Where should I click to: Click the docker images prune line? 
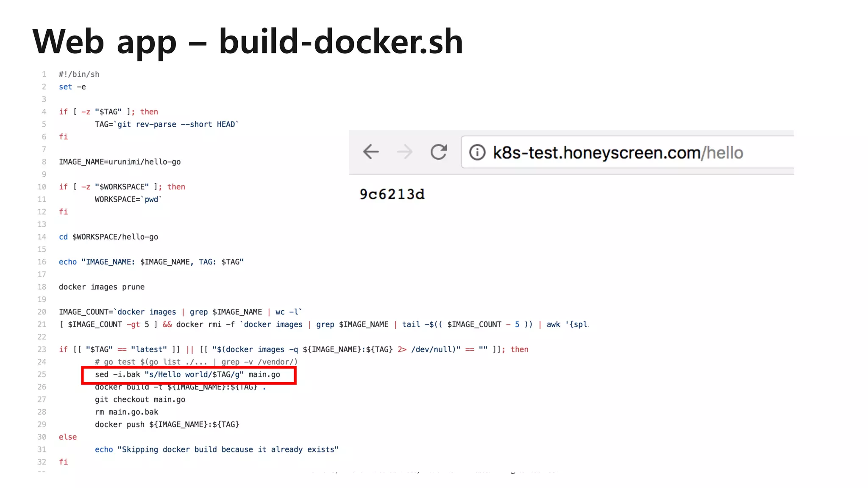pyautogui.click(x=101, y=287)
